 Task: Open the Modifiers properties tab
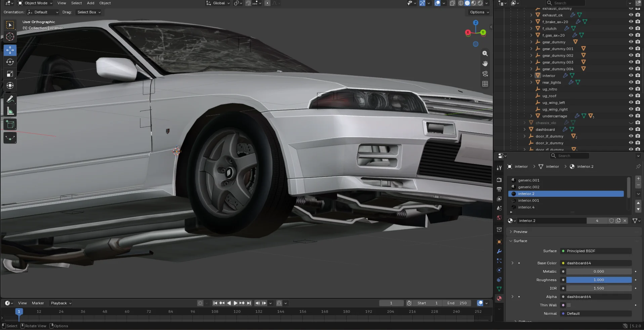(499, 251)
